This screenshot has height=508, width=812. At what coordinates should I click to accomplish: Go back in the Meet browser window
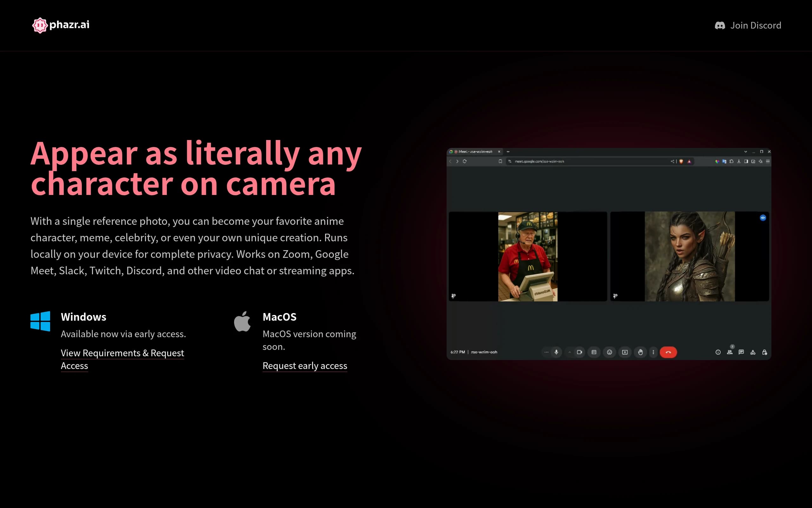point(450,161)
